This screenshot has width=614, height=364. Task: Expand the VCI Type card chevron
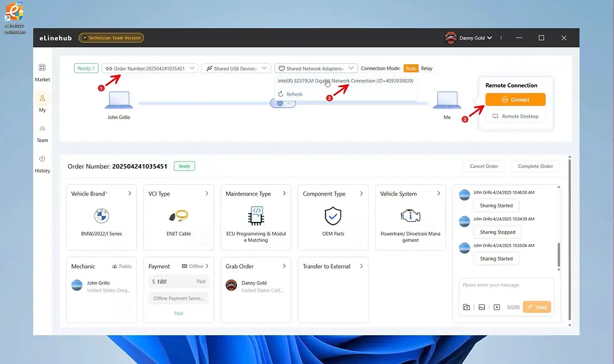click(207, 194)
